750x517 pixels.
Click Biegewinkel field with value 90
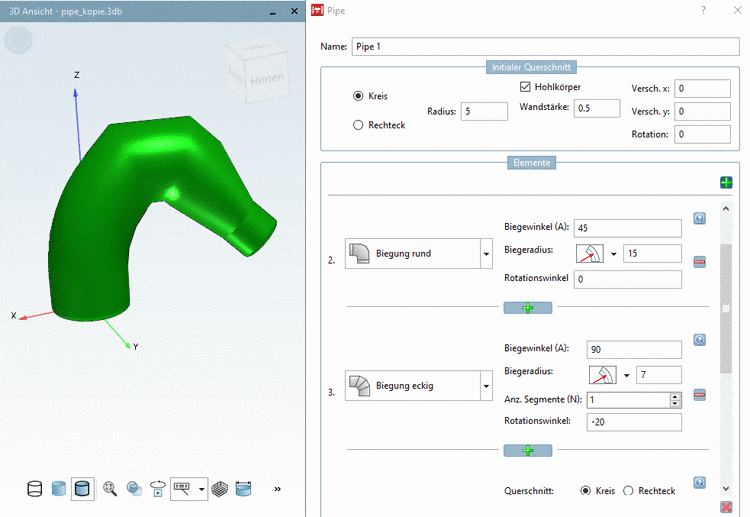(634, 350)
